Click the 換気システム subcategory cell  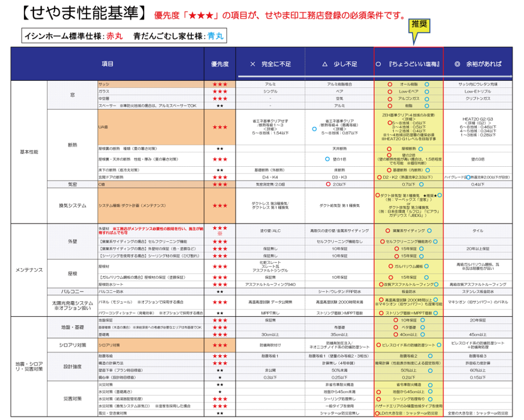[73, 206]
